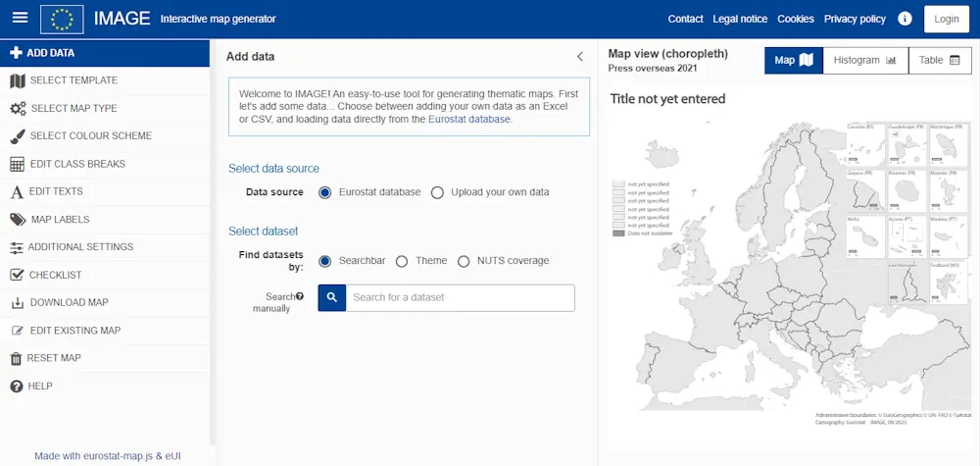The width and height of the screenshot is (980, 466).
Task: Click the trash icon beside RESET MAP
Action: pyautogui.click(x=16, y=358)
